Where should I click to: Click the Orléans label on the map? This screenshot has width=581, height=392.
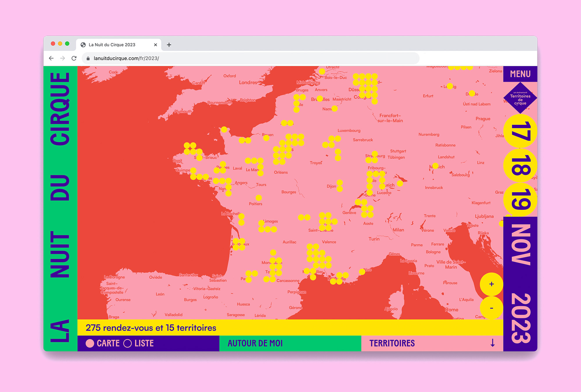tap(281, 172)
